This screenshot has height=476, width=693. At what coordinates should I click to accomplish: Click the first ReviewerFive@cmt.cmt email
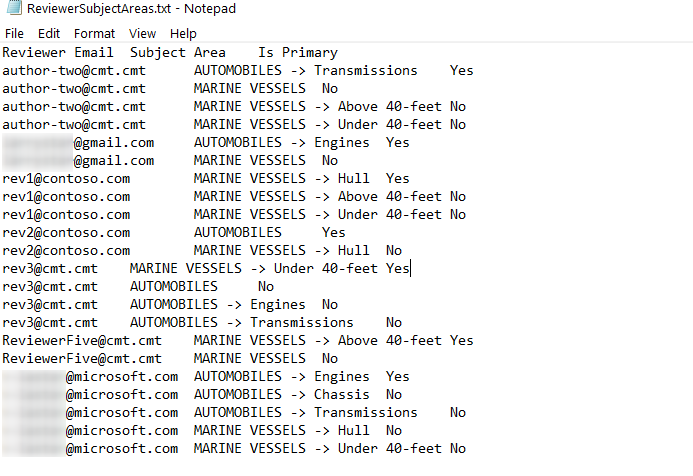(82, 340)
